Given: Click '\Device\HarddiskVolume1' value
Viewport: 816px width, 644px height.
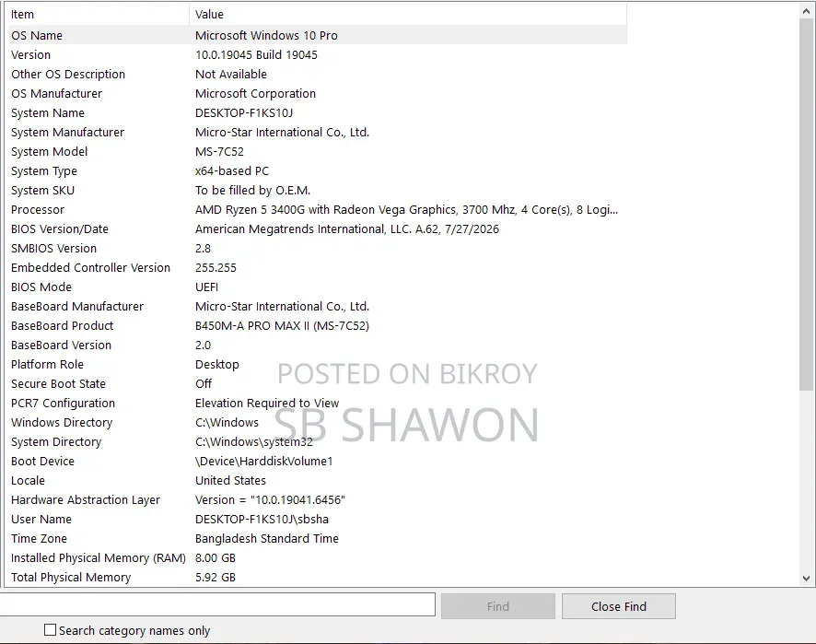Looking at the screenshot, I should click(263, 462).
